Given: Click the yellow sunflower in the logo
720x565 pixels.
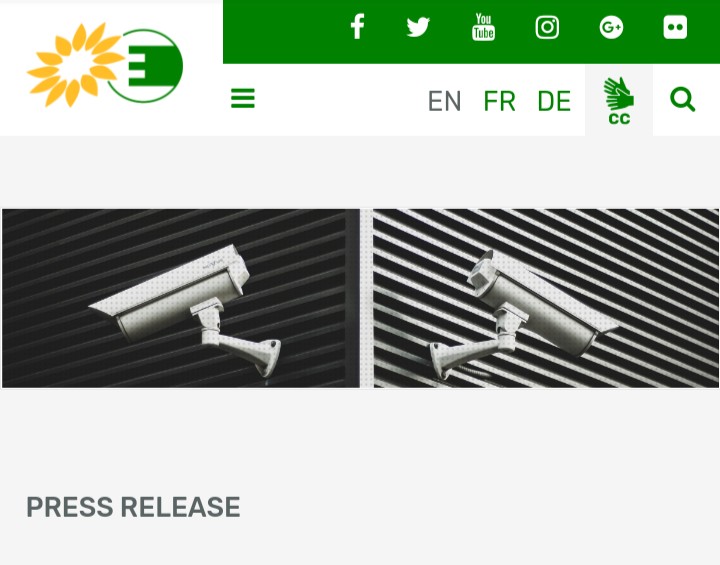Looking at the screenshot, I should coord(75,65).
